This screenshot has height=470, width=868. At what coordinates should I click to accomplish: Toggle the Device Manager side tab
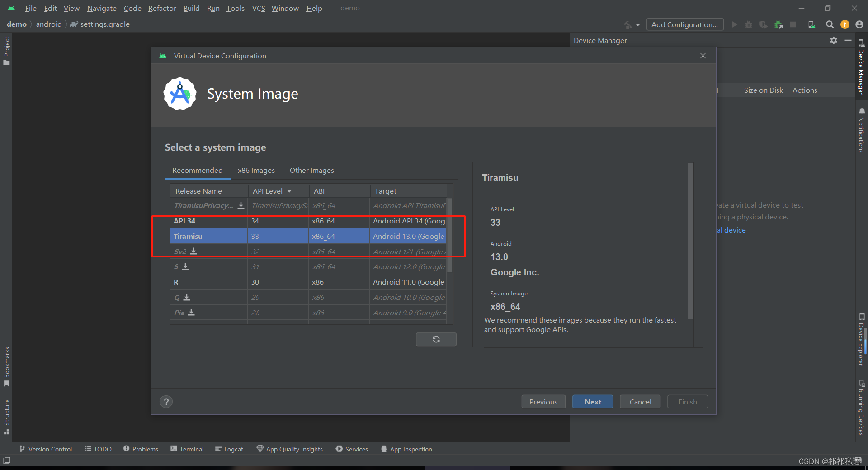pos(862,67)
